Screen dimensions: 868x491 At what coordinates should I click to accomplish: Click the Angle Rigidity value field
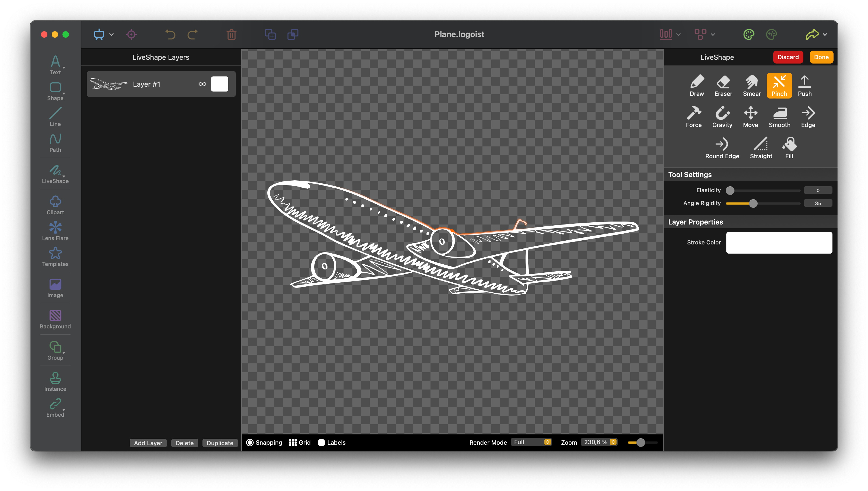818,203
